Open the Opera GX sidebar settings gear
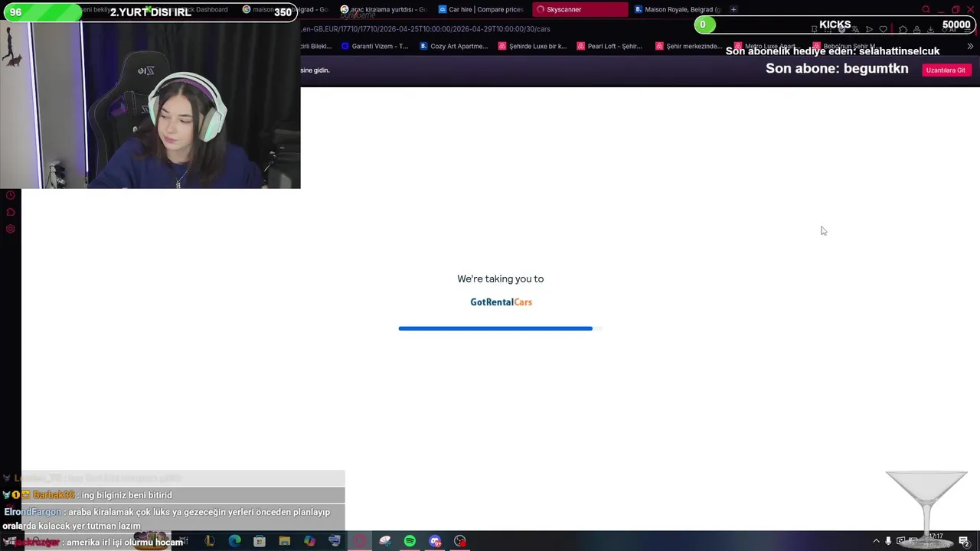This screenshot has height=551, width=980. pyautogui.click(x=11, y=229)
